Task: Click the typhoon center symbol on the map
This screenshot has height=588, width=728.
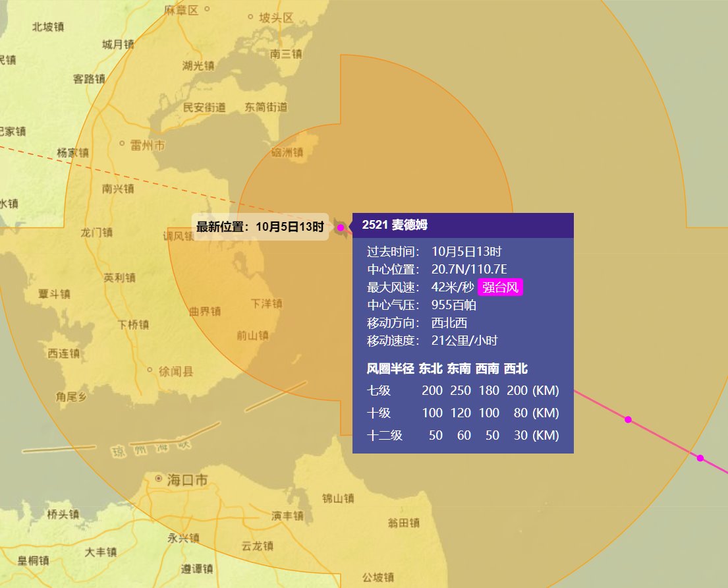Action: 340,227
